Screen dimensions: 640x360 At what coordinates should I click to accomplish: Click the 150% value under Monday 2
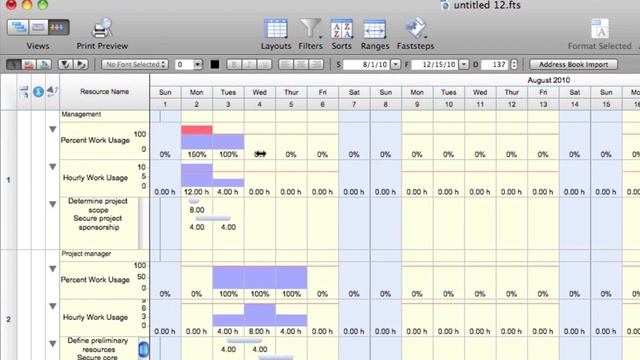(x=197, y=154)
